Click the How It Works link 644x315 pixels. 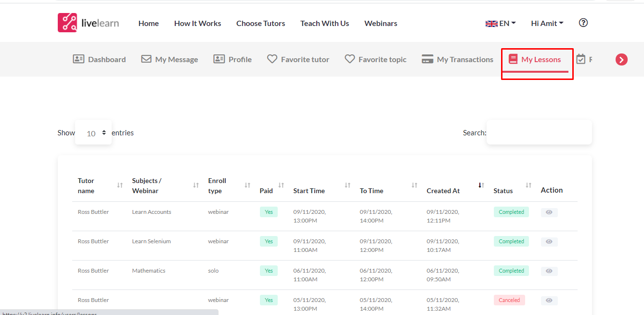point(197,23)
